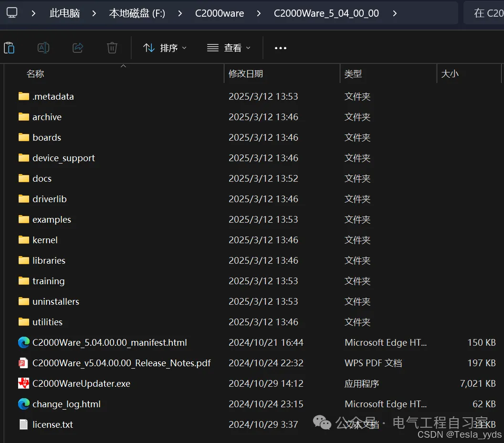Image resolution: width=504 pixels, height=443 pixels.
Task: Sort by the 大小 column header
Action: 469,73
